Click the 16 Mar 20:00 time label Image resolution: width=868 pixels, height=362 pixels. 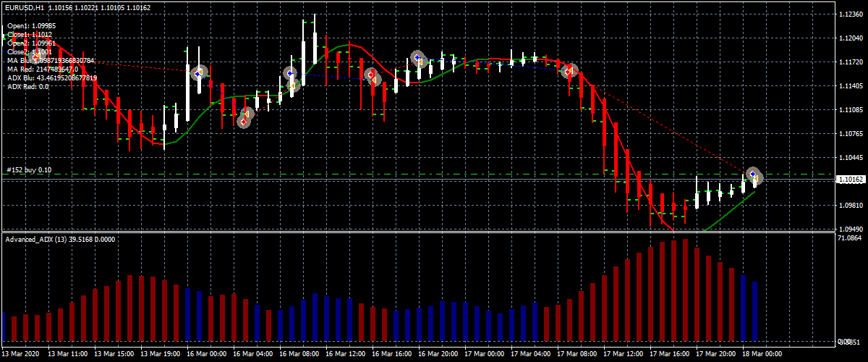point(439,355)
